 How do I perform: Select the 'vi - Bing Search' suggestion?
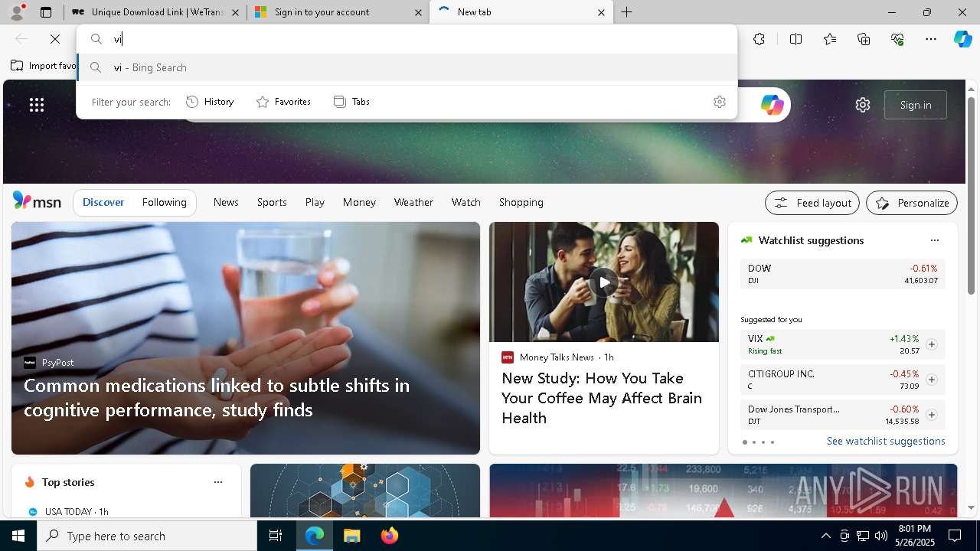[407, 67]
